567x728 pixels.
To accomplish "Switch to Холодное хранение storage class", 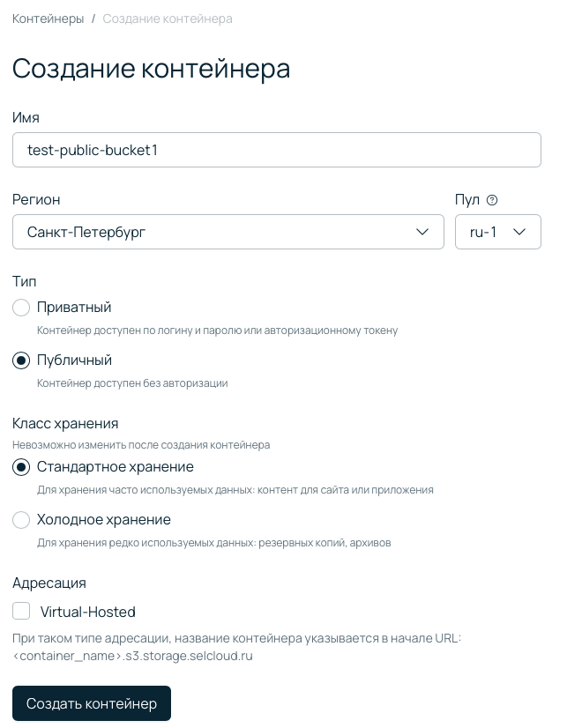I will 21,520.
